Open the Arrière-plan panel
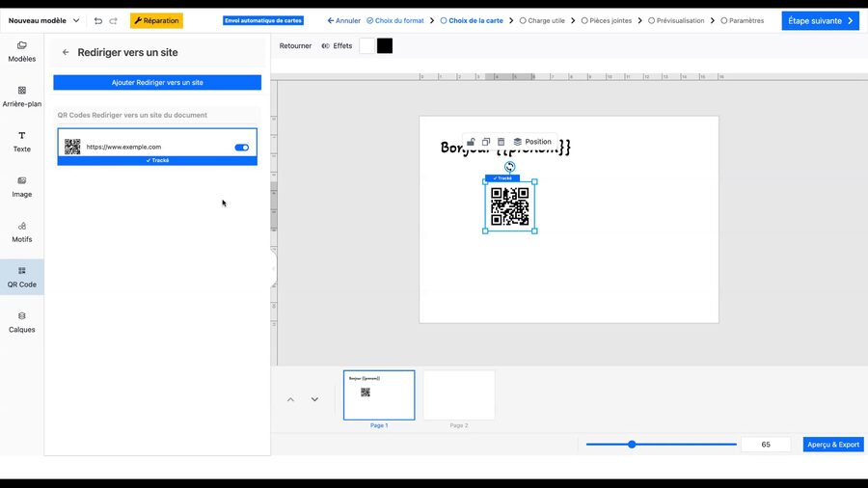Screen dimensions: 868x488 tap(21, 96)
